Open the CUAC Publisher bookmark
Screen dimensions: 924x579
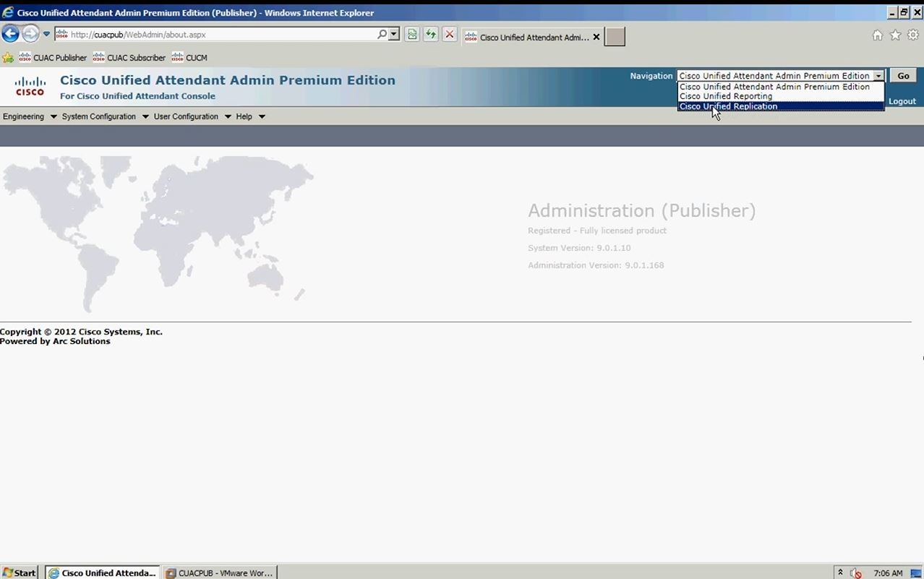[53, 58]
